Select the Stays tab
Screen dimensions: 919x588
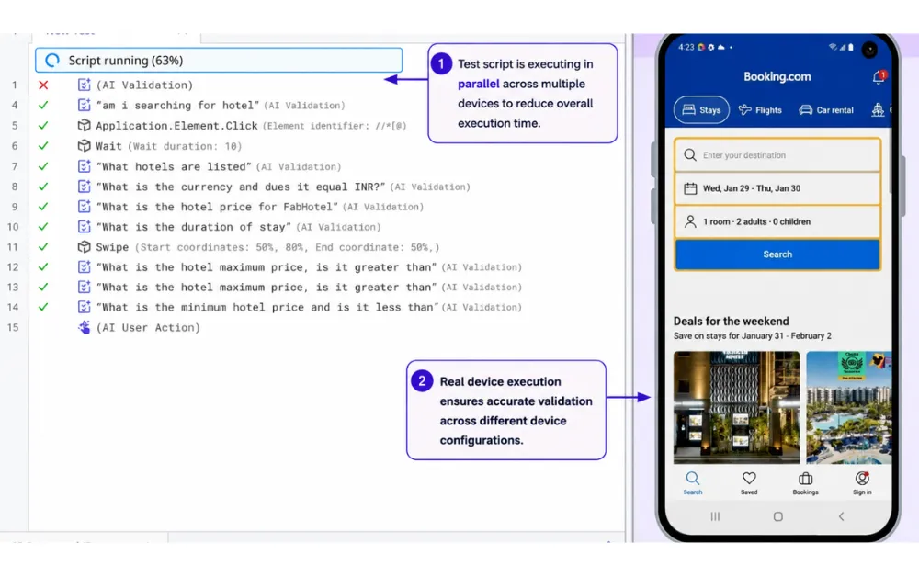701,110
